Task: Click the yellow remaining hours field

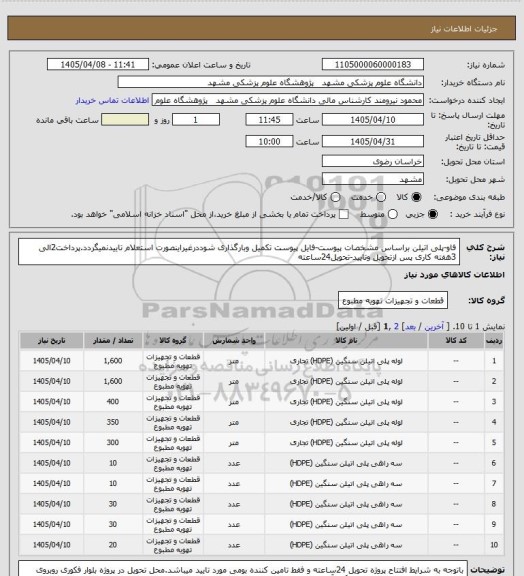Action: (x=125, y=120)
